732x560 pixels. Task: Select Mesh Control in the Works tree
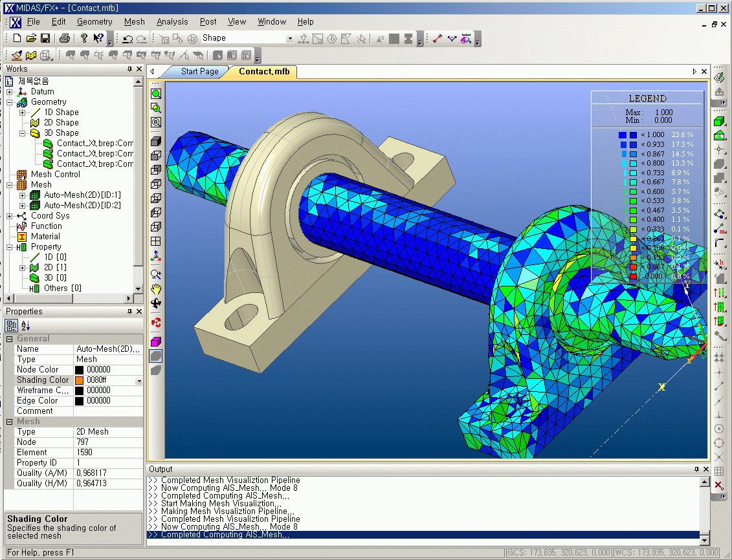[x=55, y=175]
